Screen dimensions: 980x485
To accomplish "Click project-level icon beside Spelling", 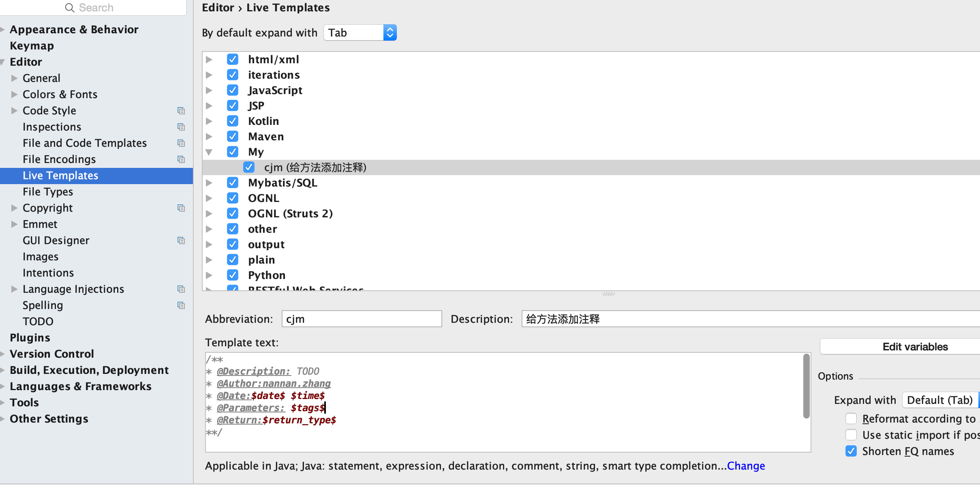I will (181, 305).
